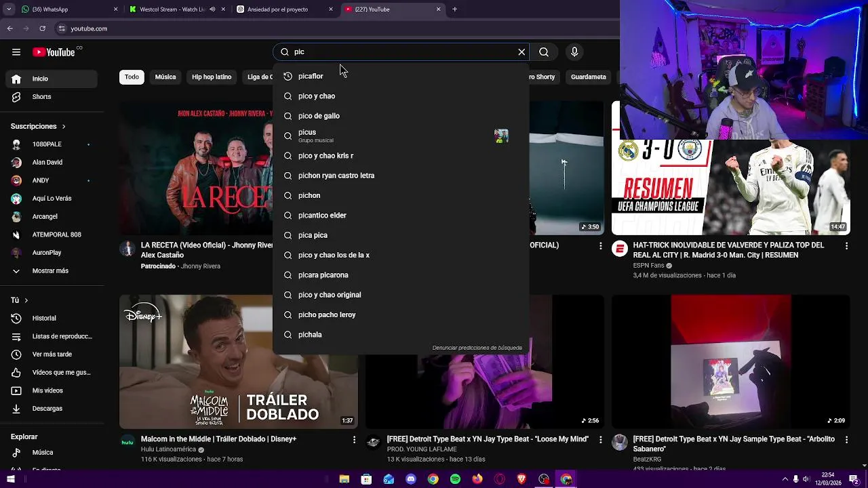Click 'Denunciar predicciones de búsqueda' link

click(477, 348)
